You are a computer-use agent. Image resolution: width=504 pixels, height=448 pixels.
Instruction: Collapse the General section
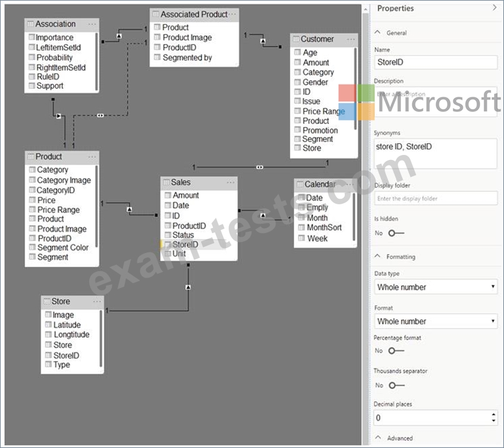click(377, 32)
